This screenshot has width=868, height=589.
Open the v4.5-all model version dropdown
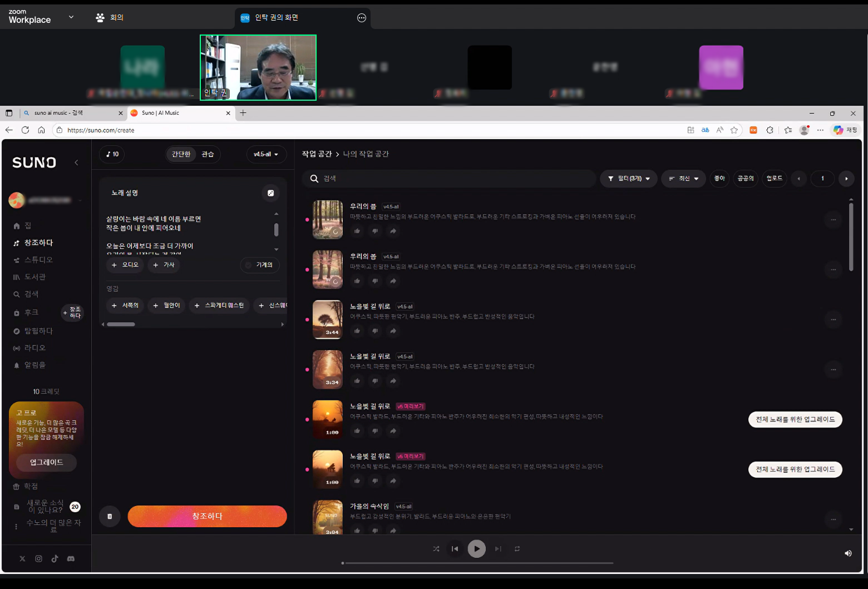[x=266, y=154]
